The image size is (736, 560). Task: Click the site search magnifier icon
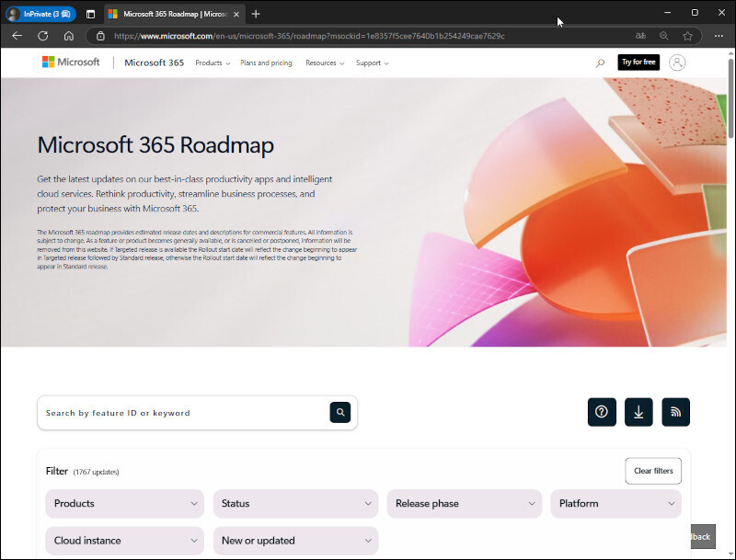[x=600, y=63]
